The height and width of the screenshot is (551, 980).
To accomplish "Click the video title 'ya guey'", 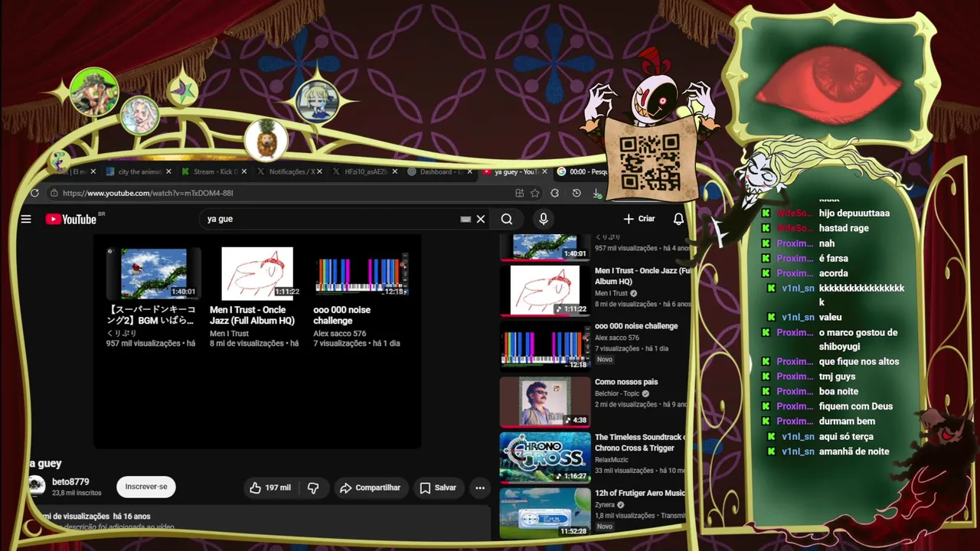I will pos(45,464).
